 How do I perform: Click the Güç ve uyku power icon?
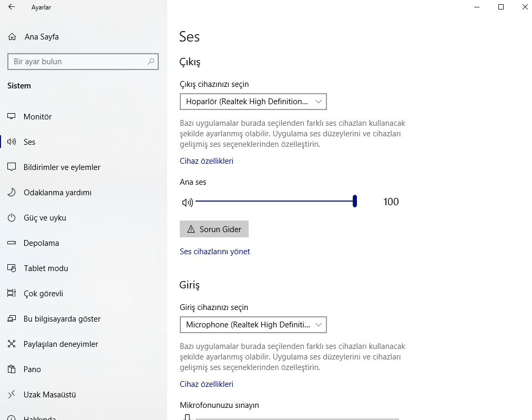(x=12, y=218)
